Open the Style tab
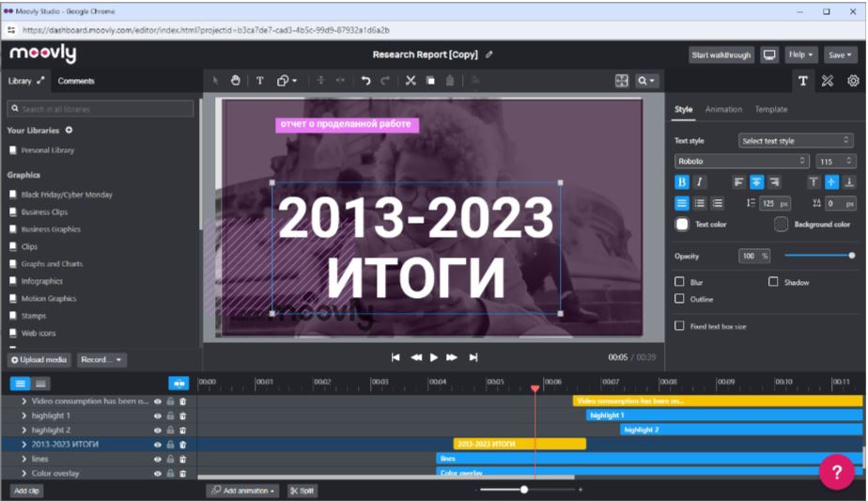Screen dimensions: 868x501 pyautogui.click(x=683, y=109)
